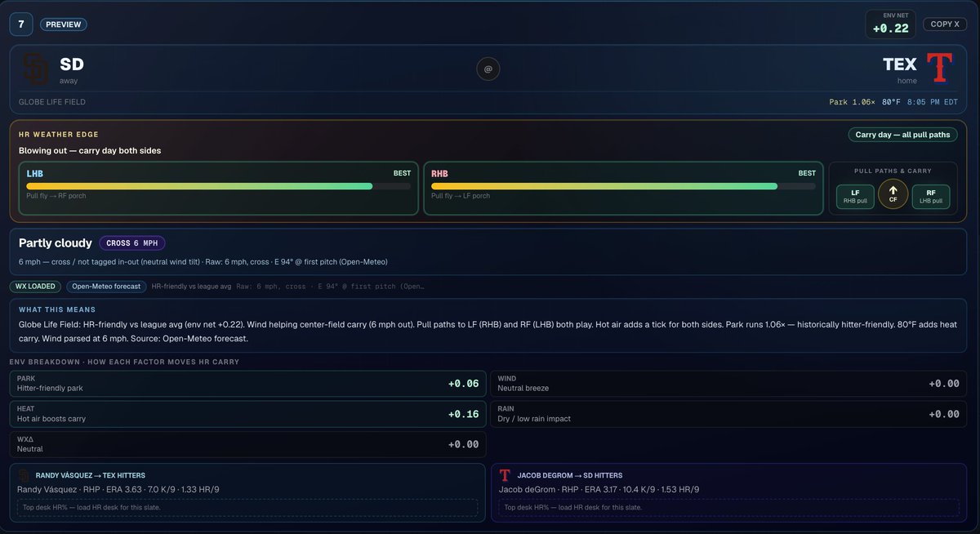980x534 pixels.
Task: Click the Carry day — all pull paths pill
Action: point(902,135)
